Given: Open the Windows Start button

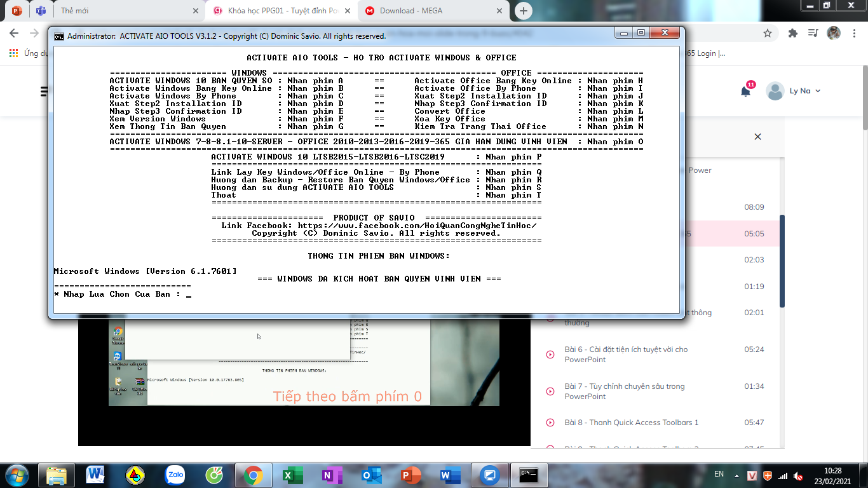Looking at the screenshot, I should tap(16, 475).
